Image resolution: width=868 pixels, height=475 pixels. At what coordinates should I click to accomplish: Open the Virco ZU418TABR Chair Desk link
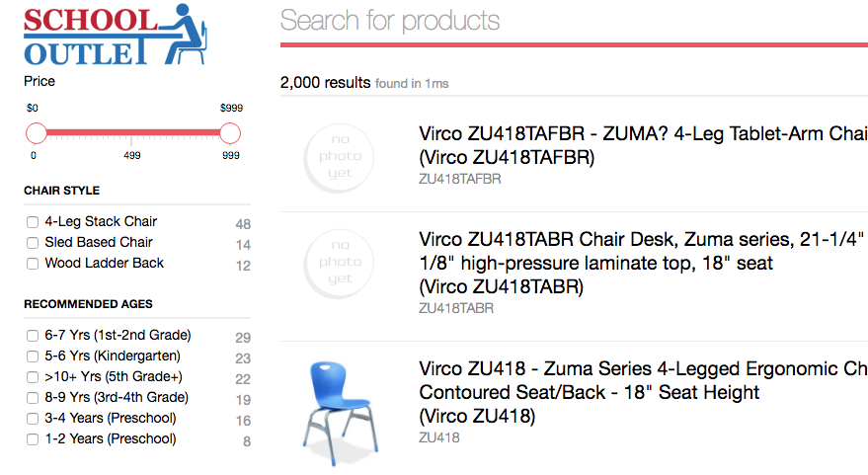coord(643,263)
